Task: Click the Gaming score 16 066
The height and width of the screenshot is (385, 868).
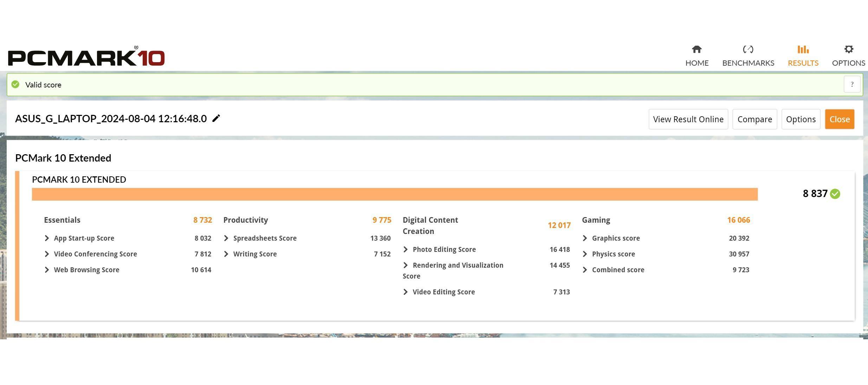Action: click(739, 220)
